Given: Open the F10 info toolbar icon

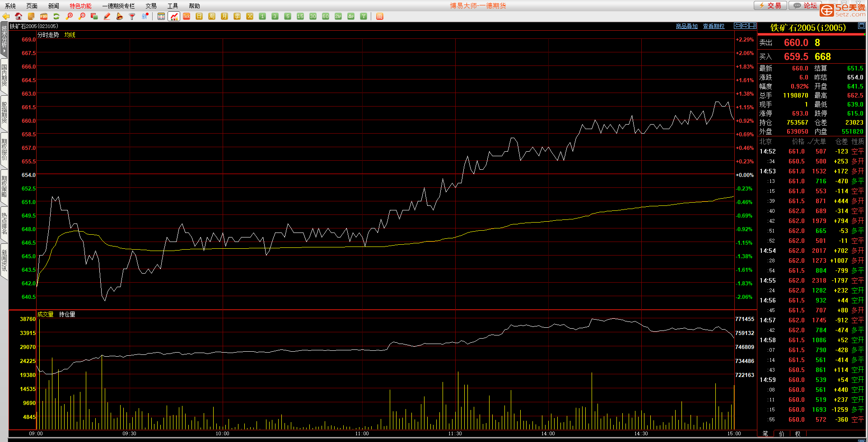Looking at the screenshot, I should [x=44, y=16].
